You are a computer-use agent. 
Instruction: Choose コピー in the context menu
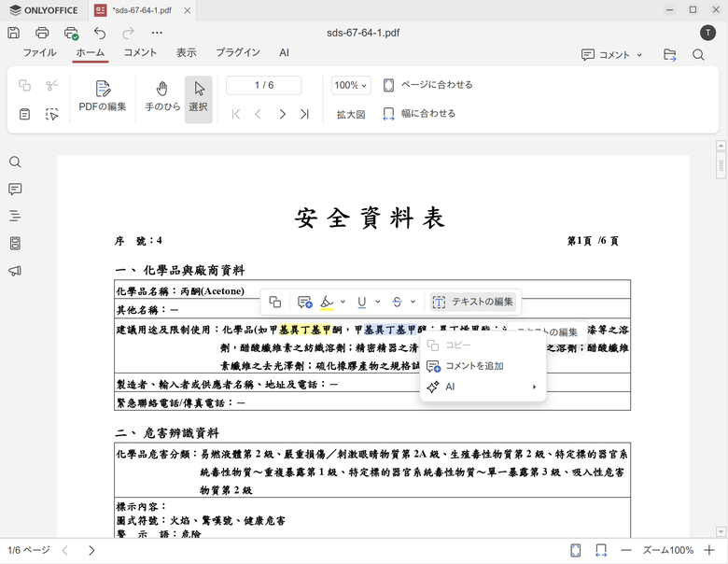click(x=483, y=345)
